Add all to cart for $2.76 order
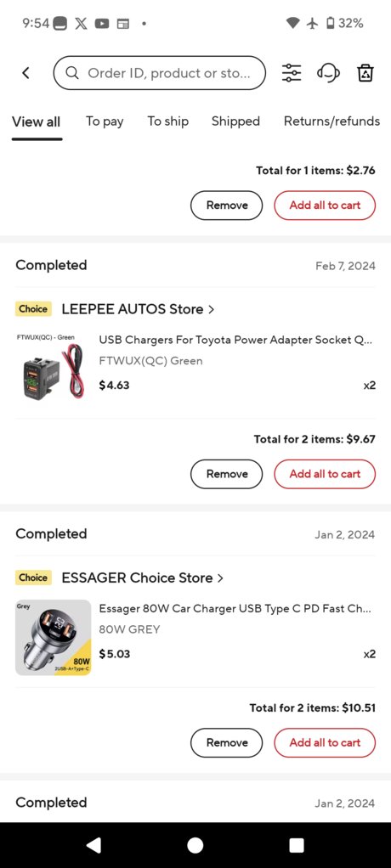 325,206
